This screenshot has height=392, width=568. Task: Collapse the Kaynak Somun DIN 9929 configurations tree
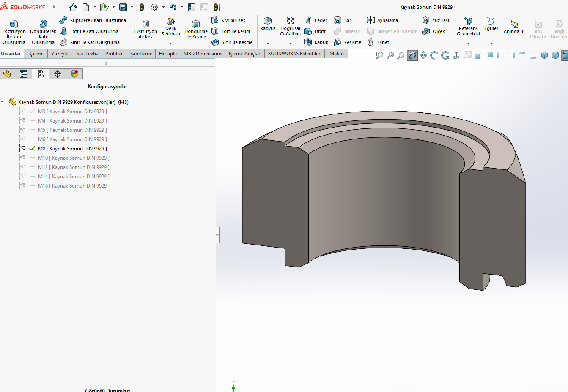coord(3,102)
